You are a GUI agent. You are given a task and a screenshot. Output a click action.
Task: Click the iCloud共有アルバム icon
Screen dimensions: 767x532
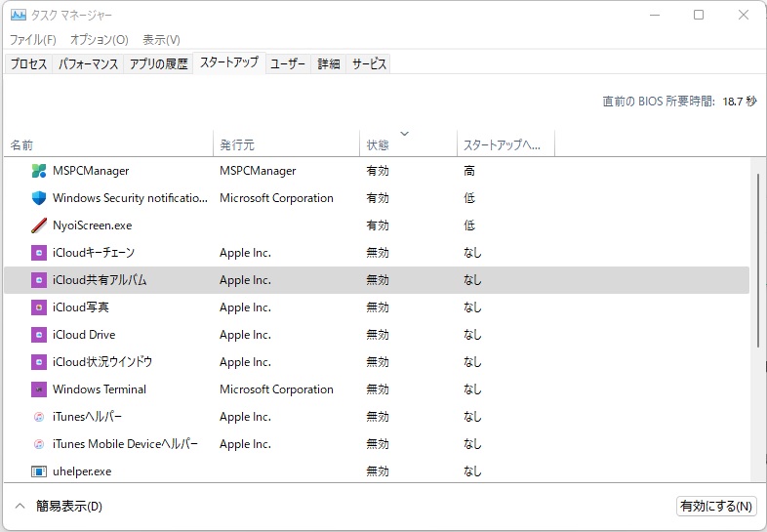point(39,280)
